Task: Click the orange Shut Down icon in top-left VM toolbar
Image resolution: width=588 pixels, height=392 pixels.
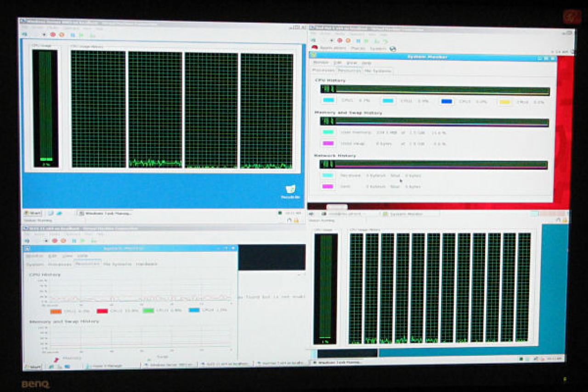Action: pyautogui.click(x=62, y=34)
